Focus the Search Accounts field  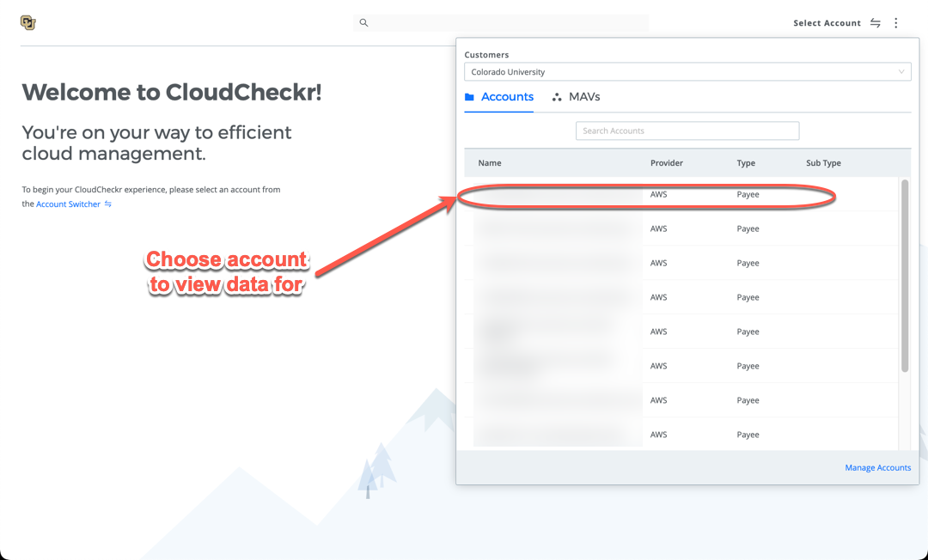(x=687, y=131)
